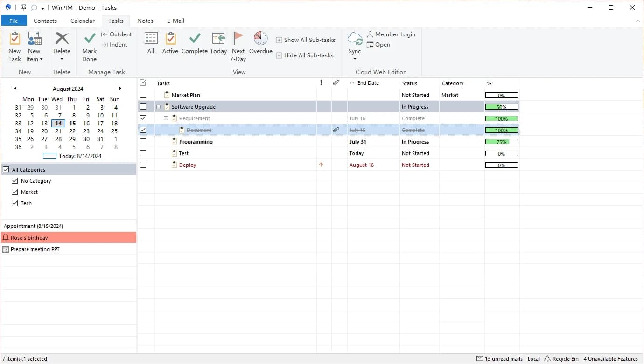Viewport: 644px width, 364px height.
Task: Open the Delete dropdown arrow
Action: coord(62,59)
